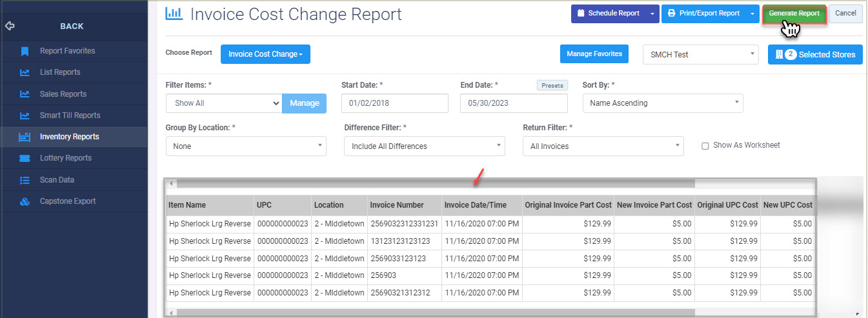The height and width of the screenshot is (318, 868).
Task: Select Lottery Reports in sidebar
Action: click(x=66, y=158)
